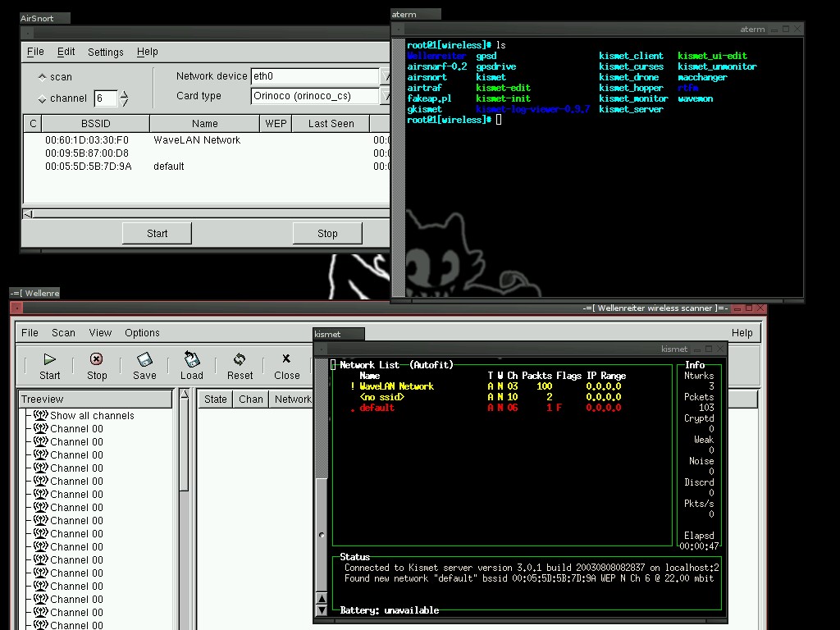Image resolution: width=840 pixels, height=630 pixels.
Task: Click the C column header in AirSnort
Action: point(33,124)
